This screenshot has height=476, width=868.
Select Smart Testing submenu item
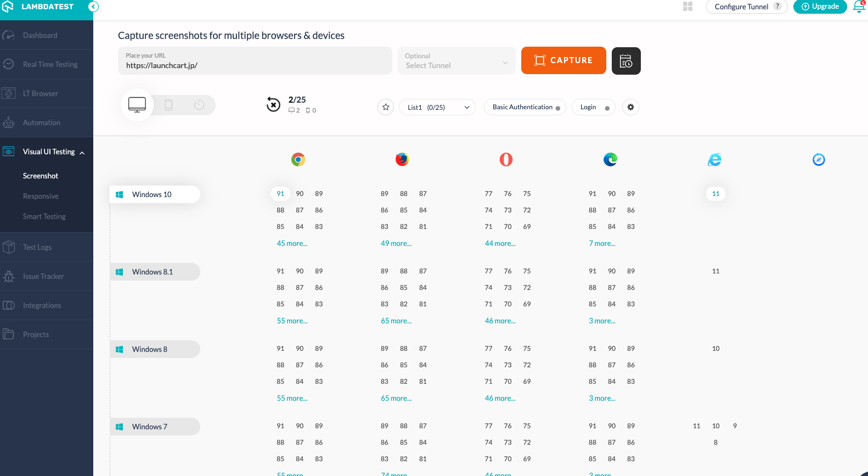click(44, 216)
